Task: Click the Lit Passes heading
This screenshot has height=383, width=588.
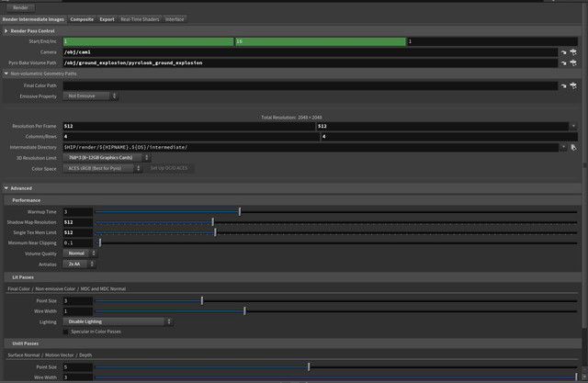Action: (x=23, y=277)
